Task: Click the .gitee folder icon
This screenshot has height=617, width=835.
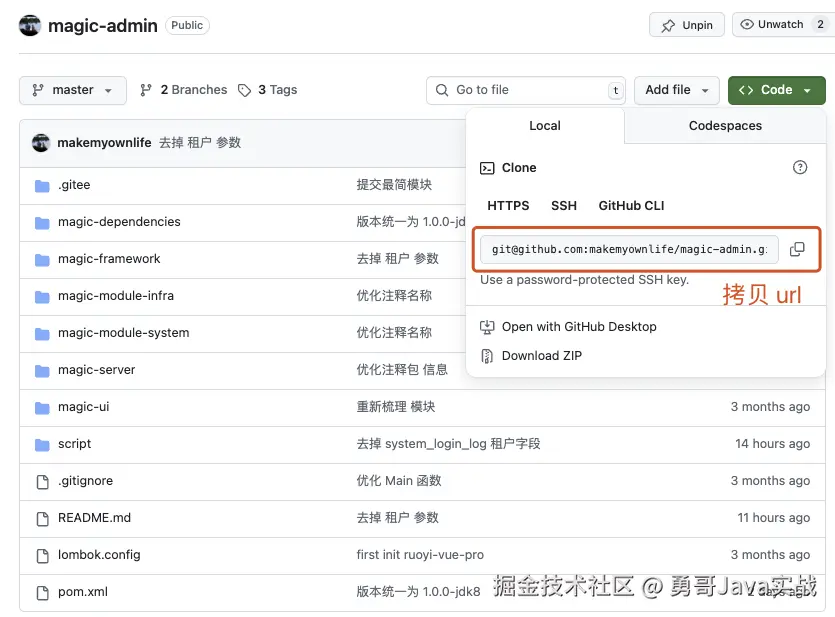Action: click(x=42, y=185)
